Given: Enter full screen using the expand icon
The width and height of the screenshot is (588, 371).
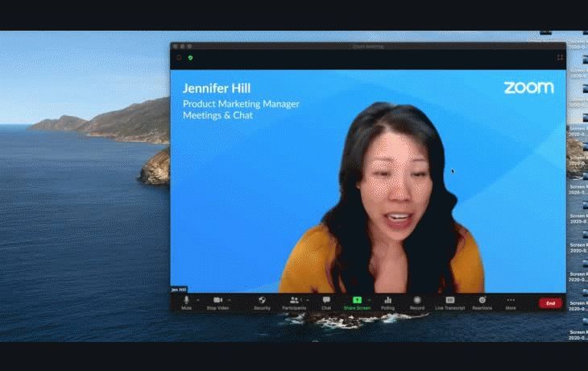Looking at the screenshot, I should click(x=560, y=57).
